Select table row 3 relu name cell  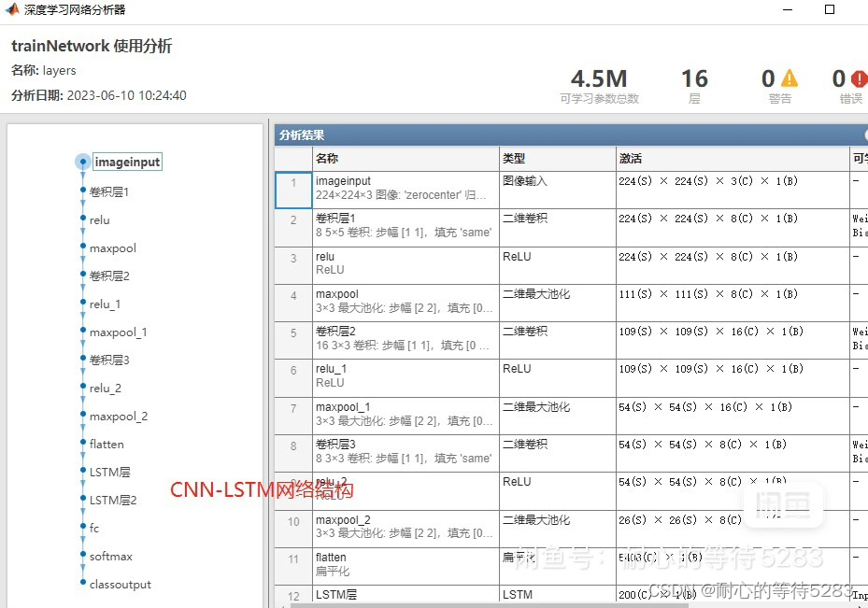coord(406,265)
